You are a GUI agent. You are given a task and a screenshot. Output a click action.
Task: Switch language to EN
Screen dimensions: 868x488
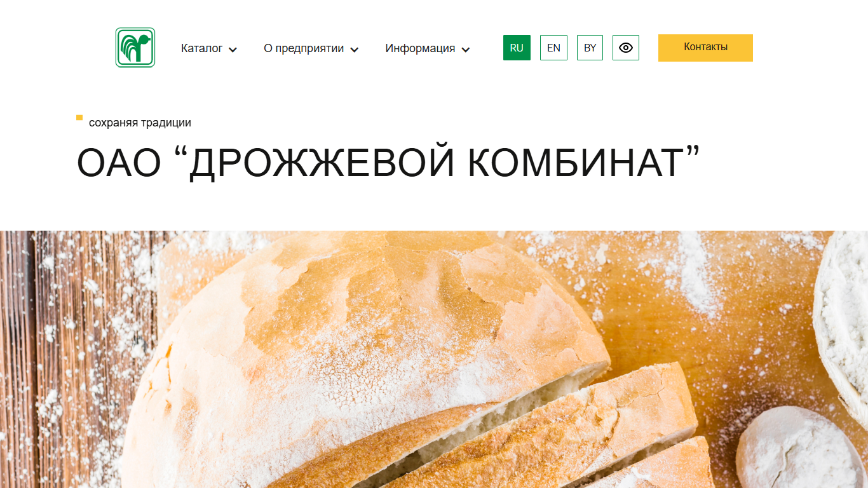tap(553, 48)
